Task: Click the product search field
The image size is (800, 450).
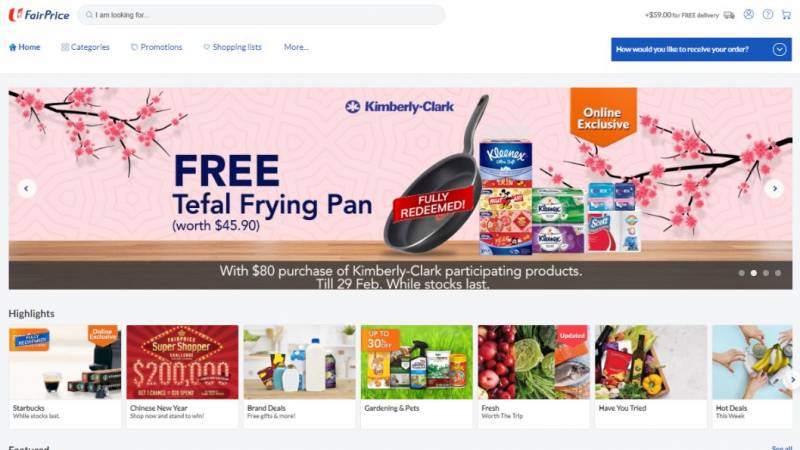Action: point(261,15)
